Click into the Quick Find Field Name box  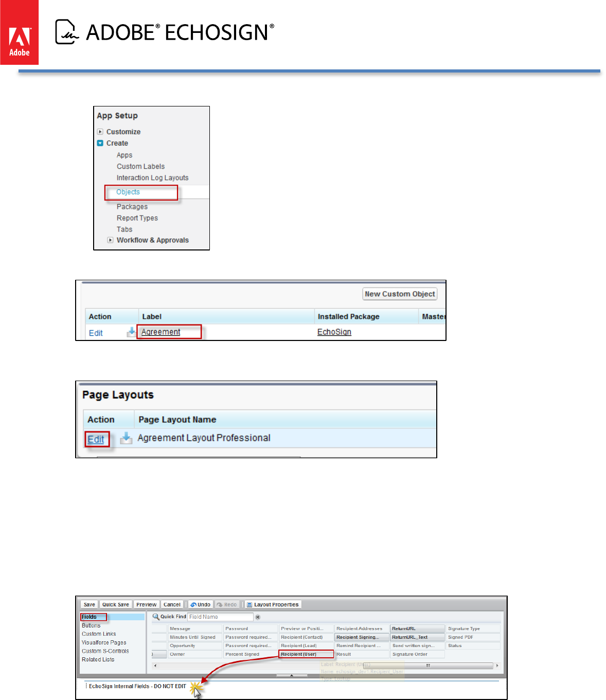pos(220,617)
